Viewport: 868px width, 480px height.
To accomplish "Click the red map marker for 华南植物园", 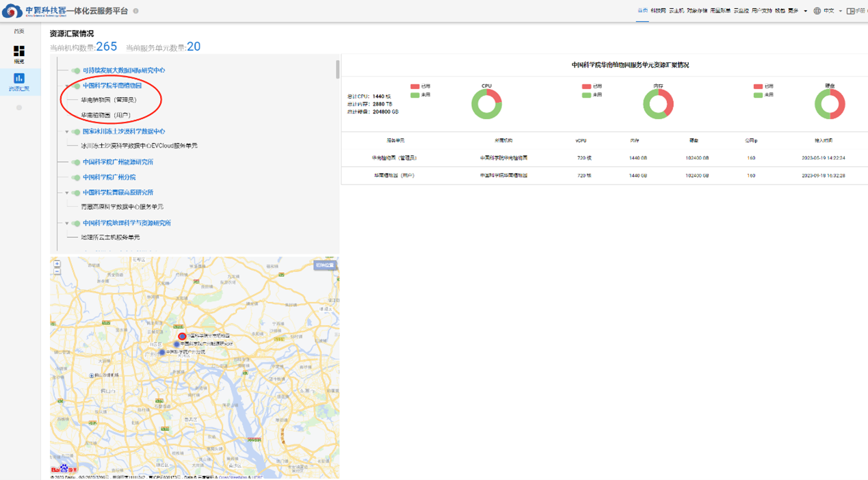I will (x=182, y=336).
